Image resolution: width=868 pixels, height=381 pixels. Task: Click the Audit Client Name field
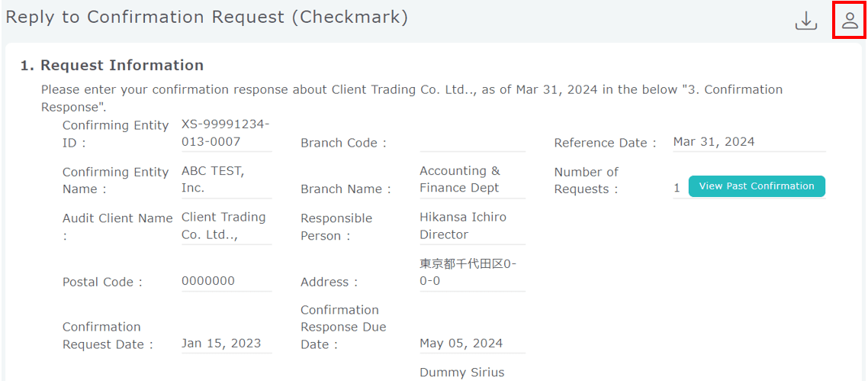coord(226,226)
